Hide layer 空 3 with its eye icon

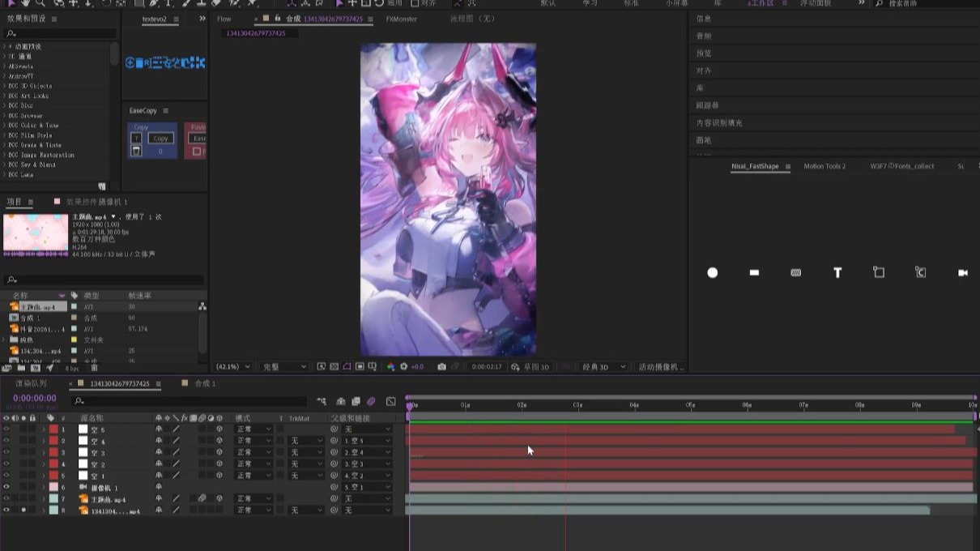[6, 452]
